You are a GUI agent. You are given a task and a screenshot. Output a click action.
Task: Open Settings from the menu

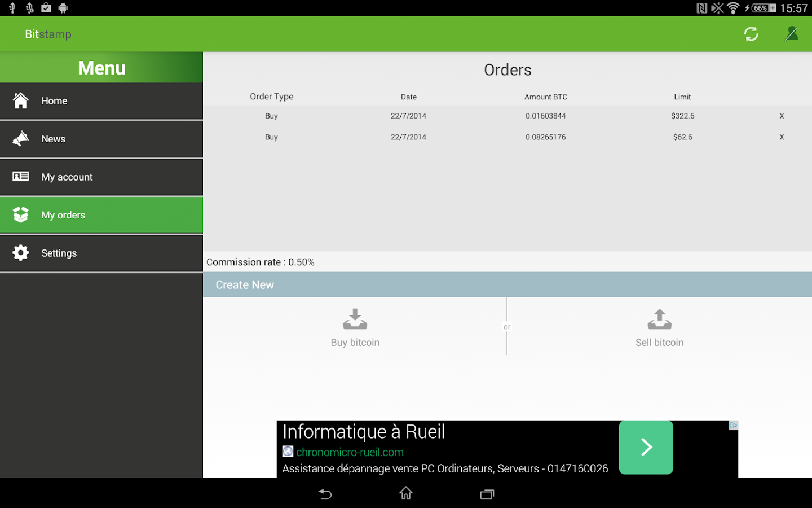pos(101,253)
